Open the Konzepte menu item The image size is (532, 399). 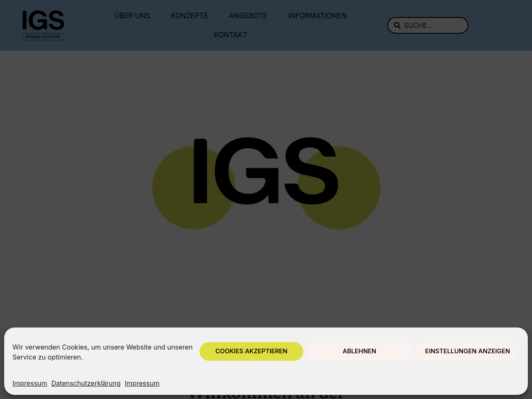[190, 16]
